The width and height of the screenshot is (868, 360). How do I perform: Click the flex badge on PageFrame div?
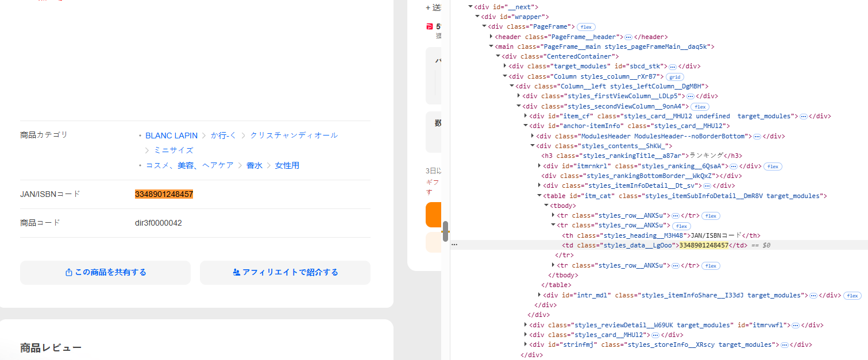pyautogui.click(x=586, y=27)
